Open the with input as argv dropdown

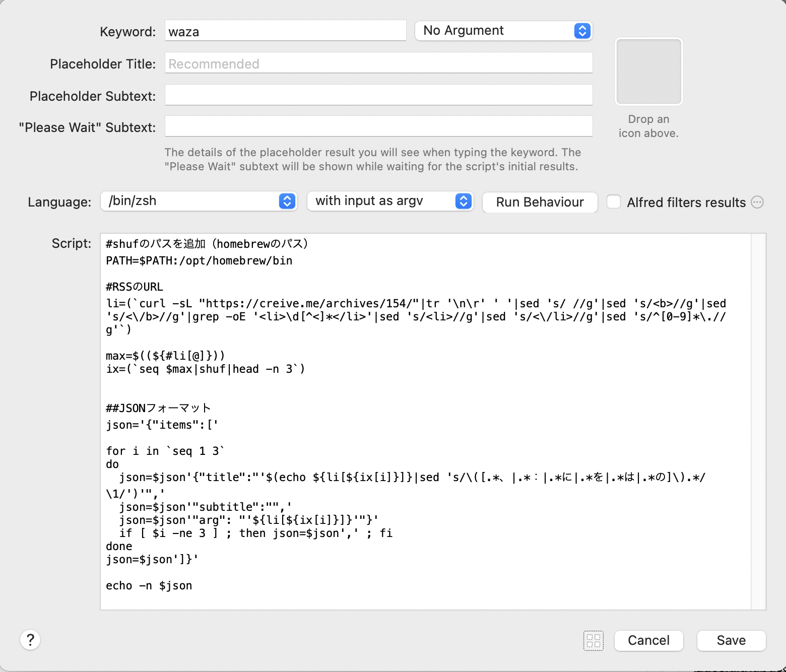coord(390,201)
